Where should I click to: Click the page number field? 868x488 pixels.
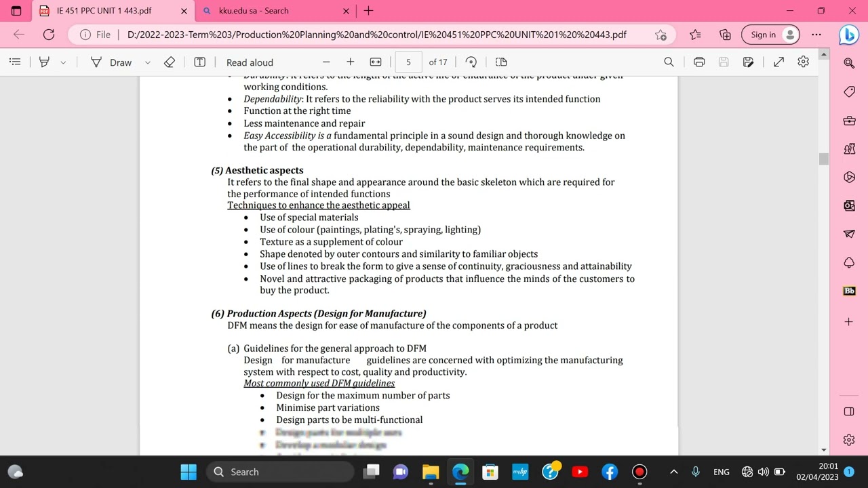[408, 62]
